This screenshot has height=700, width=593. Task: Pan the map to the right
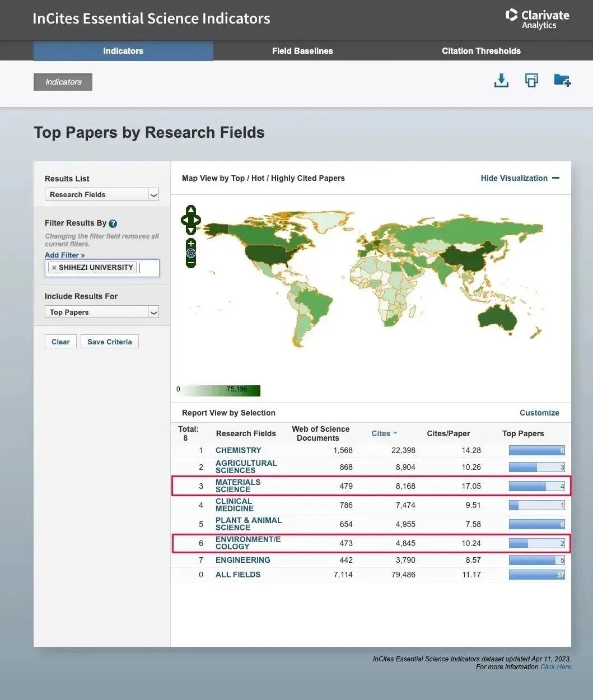tap(198, 220)
